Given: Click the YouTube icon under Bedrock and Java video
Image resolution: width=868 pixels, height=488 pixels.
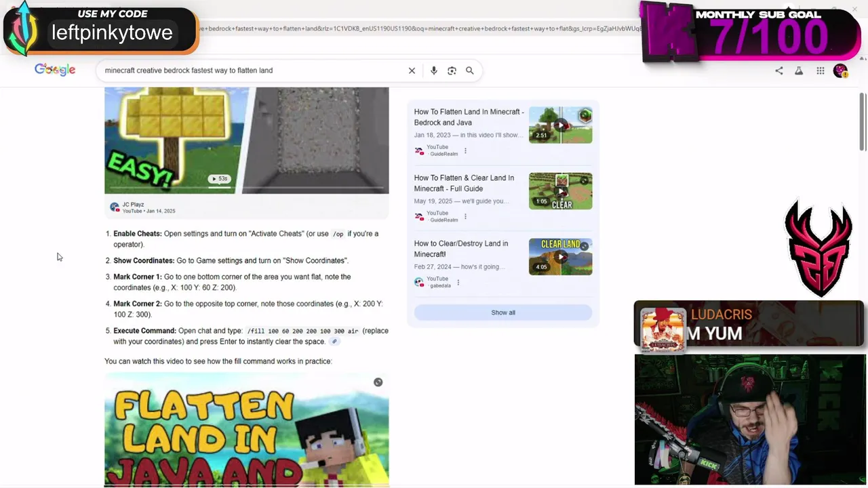Looking at the screenshot, I should pos(419,150).
